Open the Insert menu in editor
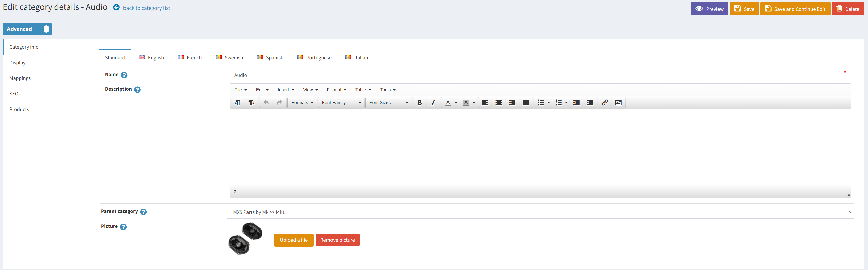Screen dimensions: 868x270 pyautogui.click(x=285, y=90)
